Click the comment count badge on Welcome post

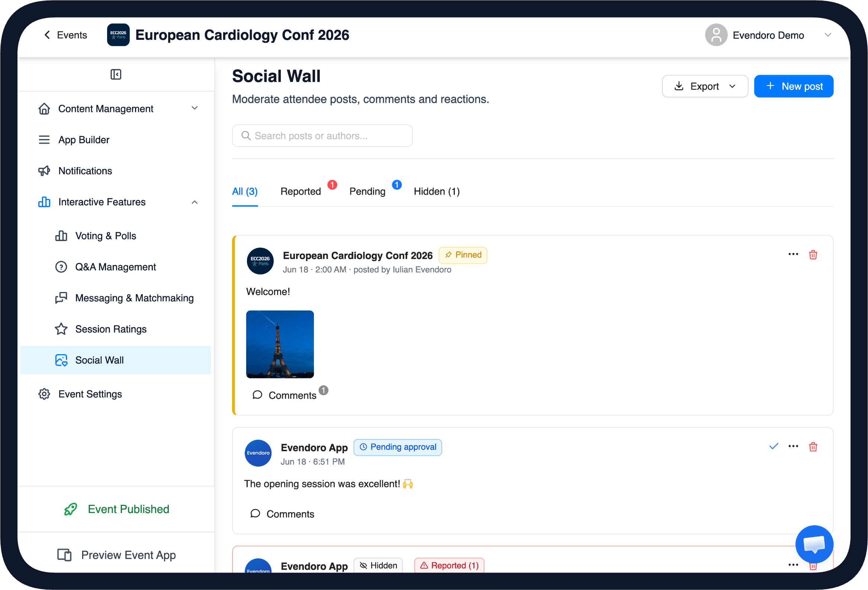(323, 390)
